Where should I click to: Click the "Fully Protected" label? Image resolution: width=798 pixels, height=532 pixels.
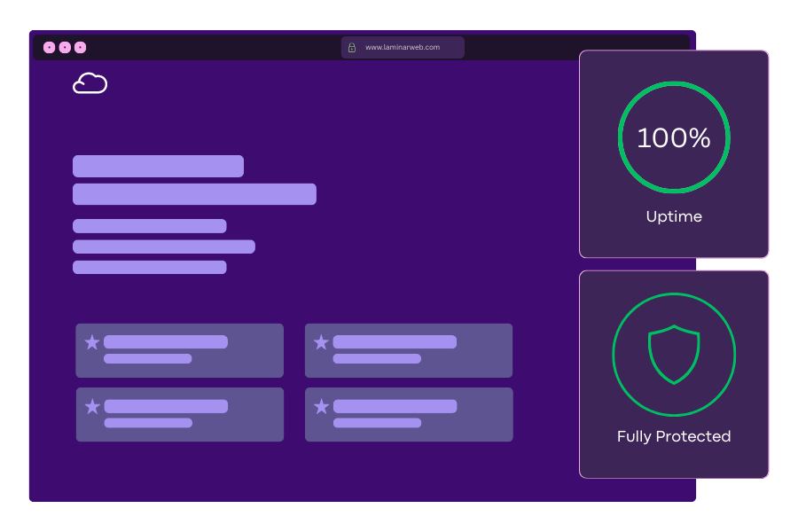coord(674,436)
